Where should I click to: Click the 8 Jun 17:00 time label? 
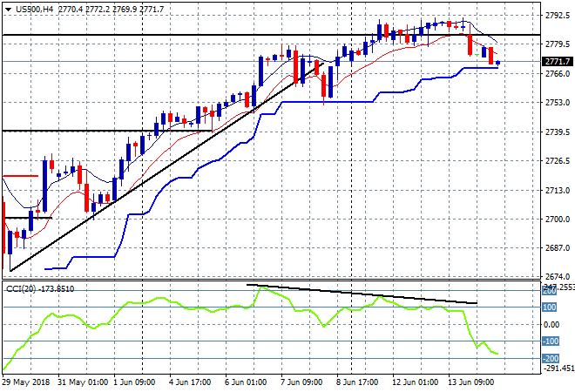point(357,382)
